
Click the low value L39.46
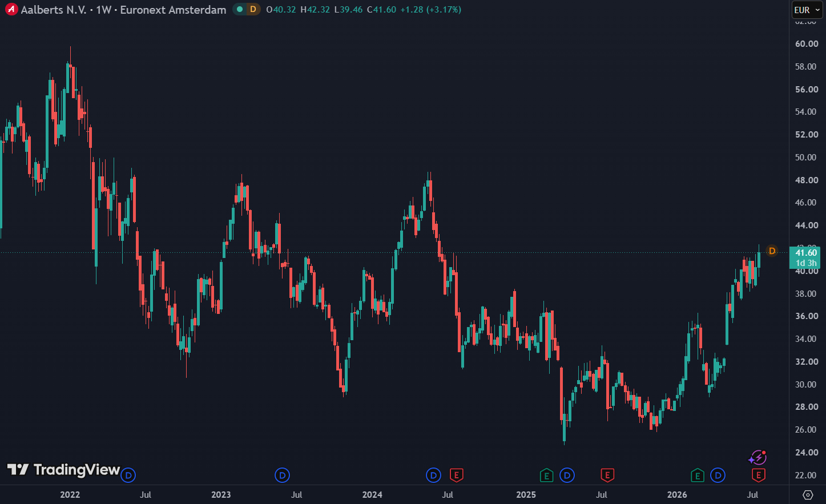(348, 10)
